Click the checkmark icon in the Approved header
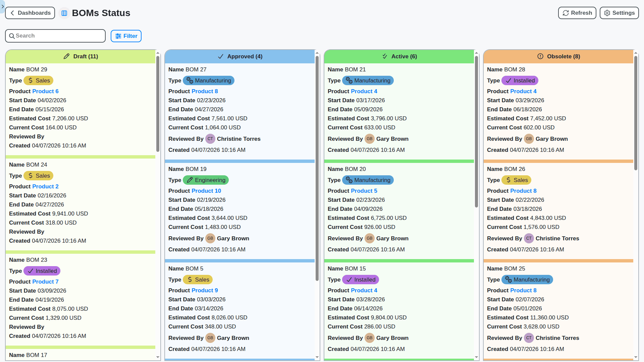644x362 pixels. click(x=221, y=56)
